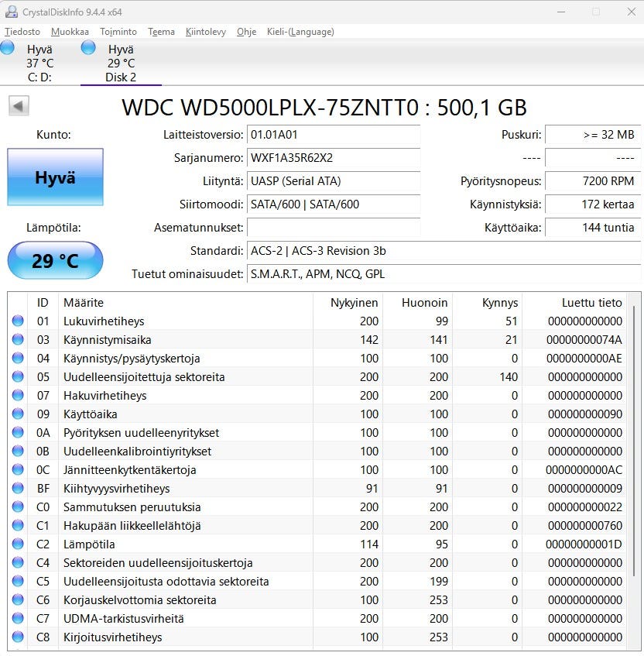Click the status icon for 0C Jännitteenkytkentäkertoja
Viewport: 644px width, 656px height.
coord(18,469)
